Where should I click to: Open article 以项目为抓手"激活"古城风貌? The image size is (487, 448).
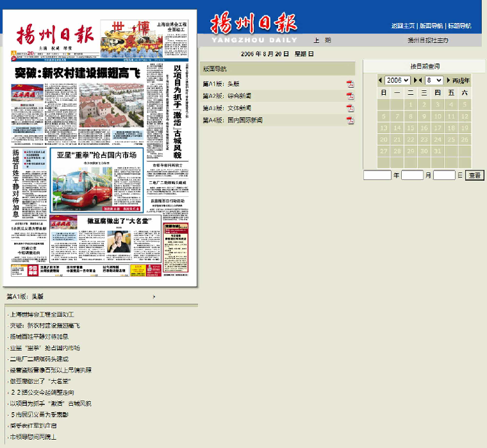(x=51, y=404)
